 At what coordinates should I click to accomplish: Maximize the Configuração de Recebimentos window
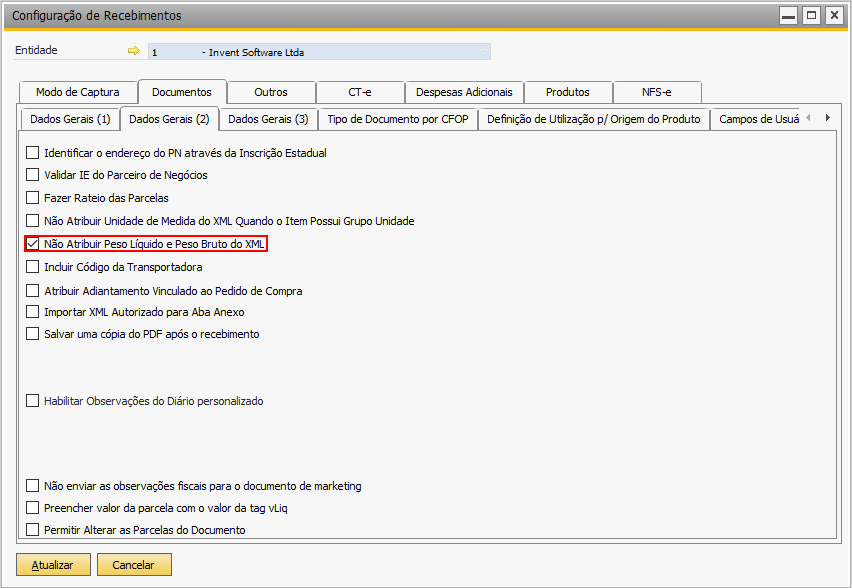(811, 15)
